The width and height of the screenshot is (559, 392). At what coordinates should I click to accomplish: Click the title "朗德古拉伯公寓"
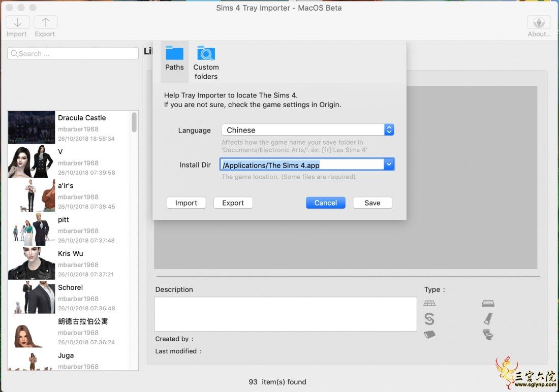83,321
